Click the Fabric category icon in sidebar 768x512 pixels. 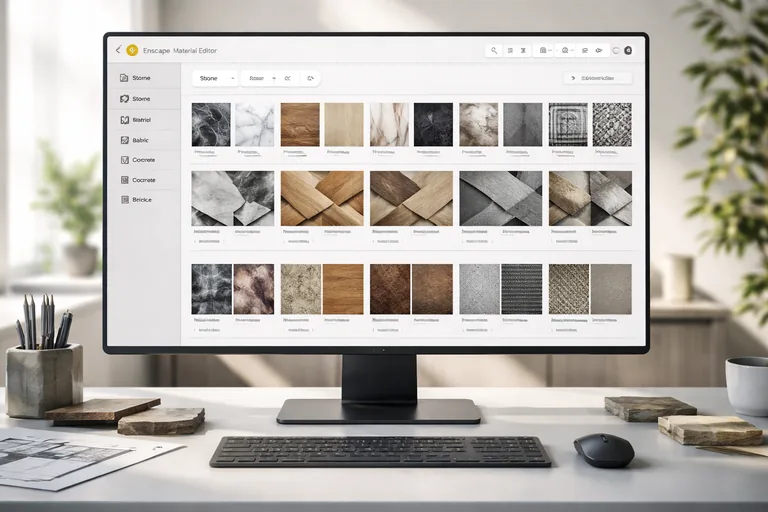coord(123,140)
